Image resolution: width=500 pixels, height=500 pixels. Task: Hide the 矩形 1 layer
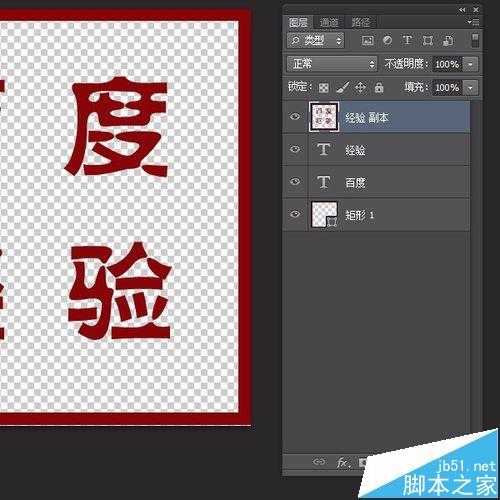[x=295, y=214]
